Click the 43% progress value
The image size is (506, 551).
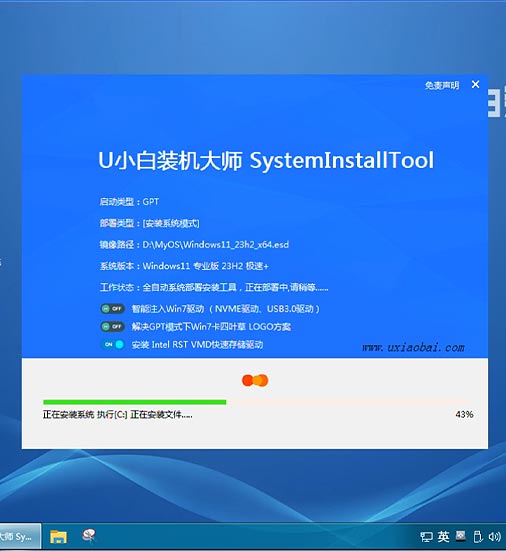coord(464,414)
